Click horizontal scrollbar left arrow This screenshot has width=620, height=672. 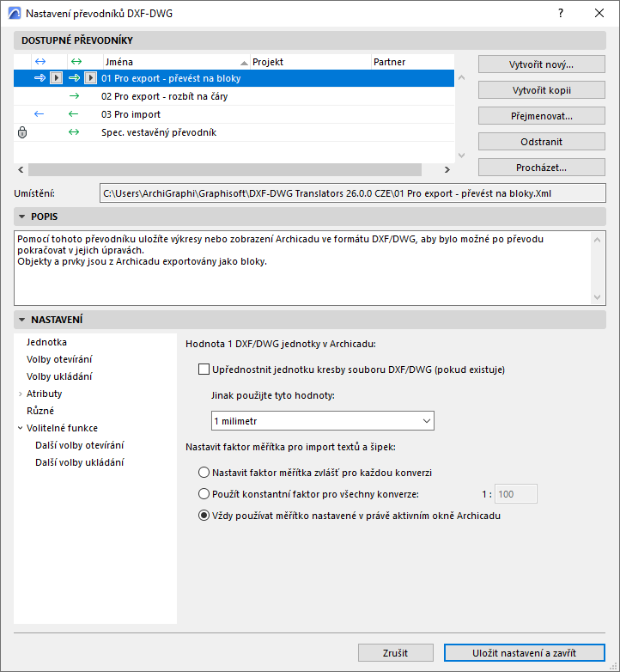click(x=21, y=169)
